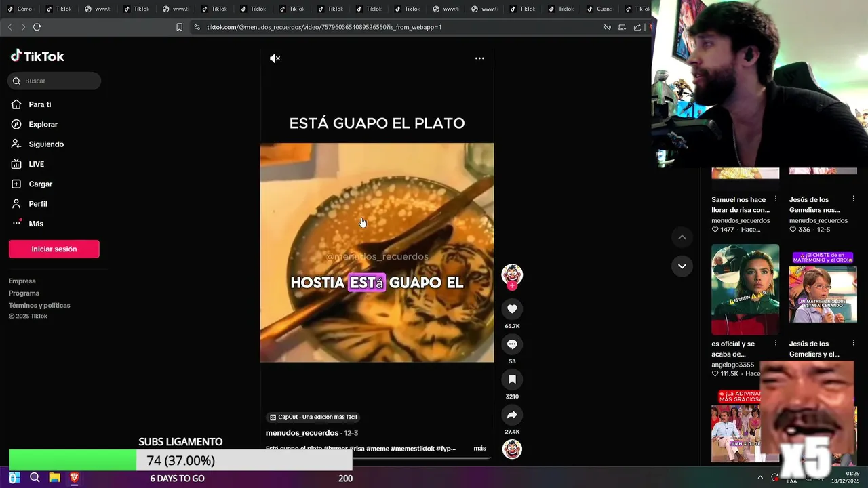Click the Iniciar sesión button
The height and width of the screenshot is (488, 868).
click(54, 249)
